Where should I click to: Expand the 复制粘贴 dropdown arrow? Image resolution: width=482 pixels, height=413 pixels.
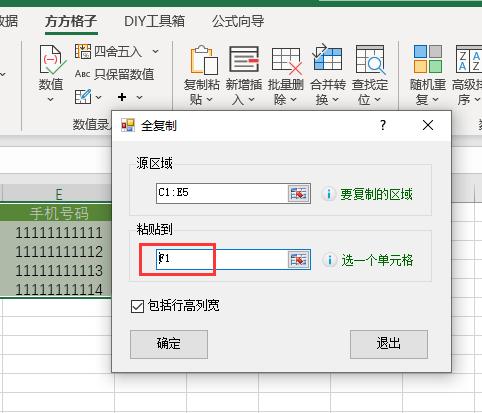point(209,99)
